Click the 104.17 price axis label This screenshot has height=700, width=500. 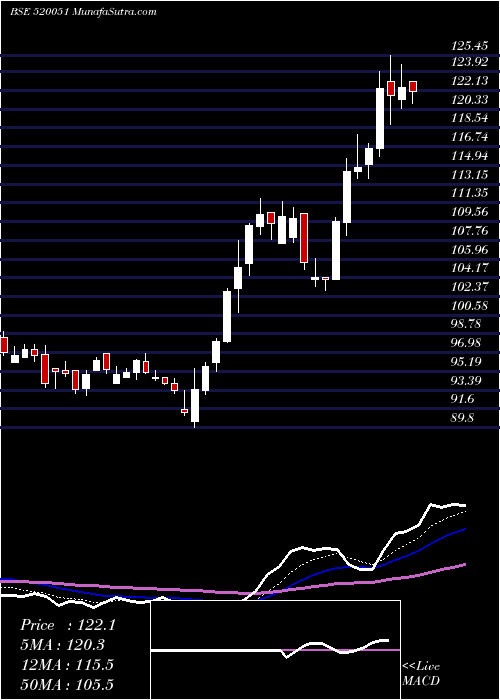click(x=469, y=268)
